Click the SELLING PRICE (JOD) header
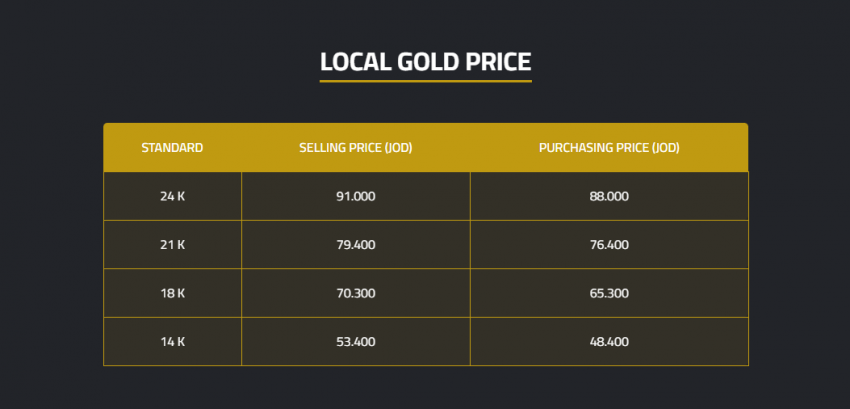 pyautogui.click(x=356, y=148)
